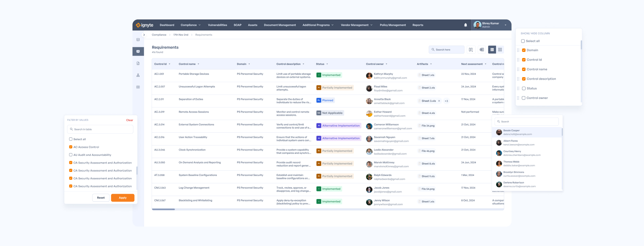644x246 pixels.
Task: Grab the drag handle beside Control name
Action: pyautogui.click(x=518, y=69)
